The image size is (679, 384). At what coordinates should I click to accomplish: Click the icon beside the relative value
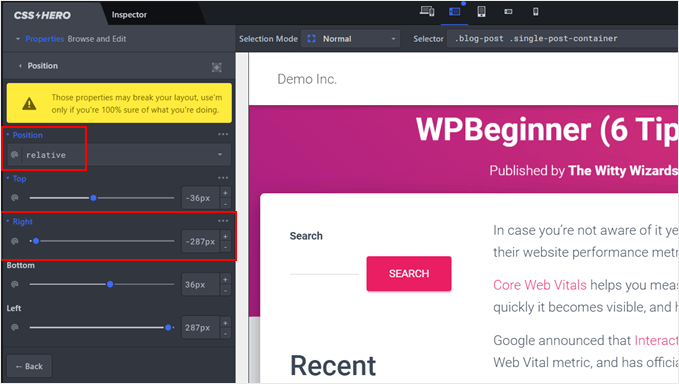15,155
